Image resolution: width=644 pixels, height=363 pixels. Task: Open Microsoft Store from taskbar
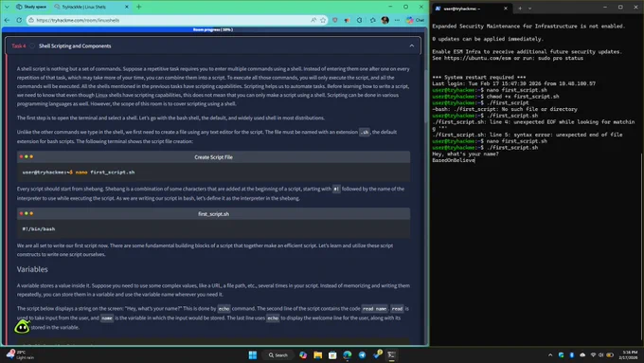pyautogui.click(x=332, y=354)
